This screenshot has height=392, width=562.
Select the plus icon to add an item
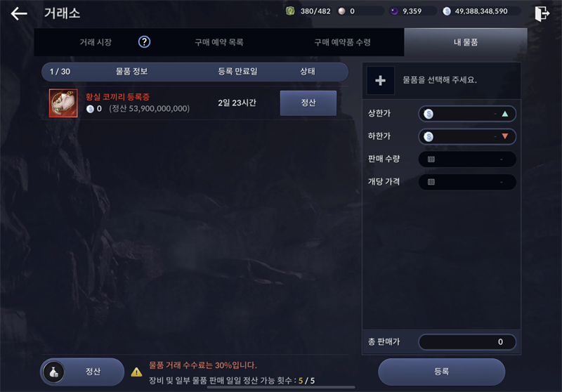click(x=380, y=80)
